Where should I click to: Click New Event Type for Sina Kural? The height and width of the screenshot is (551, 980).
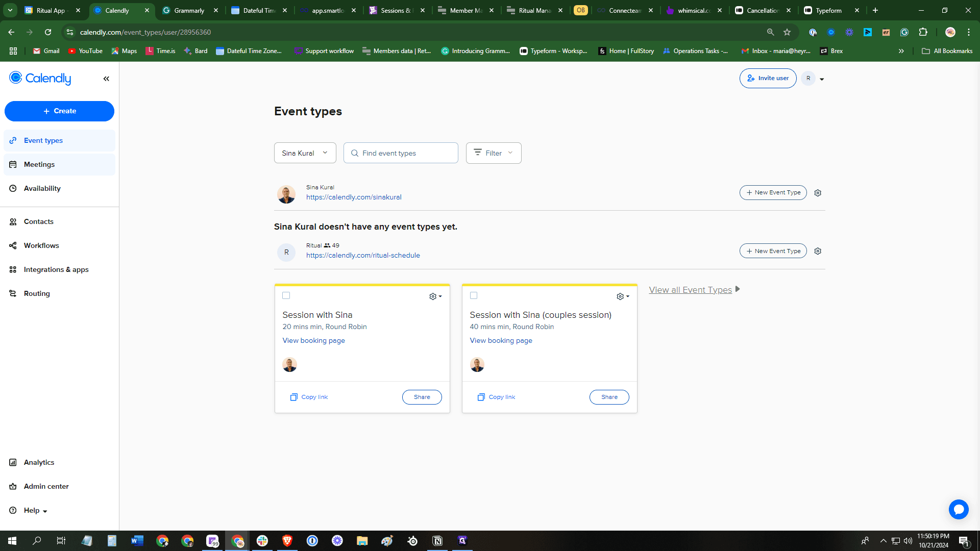pos(773,192)
